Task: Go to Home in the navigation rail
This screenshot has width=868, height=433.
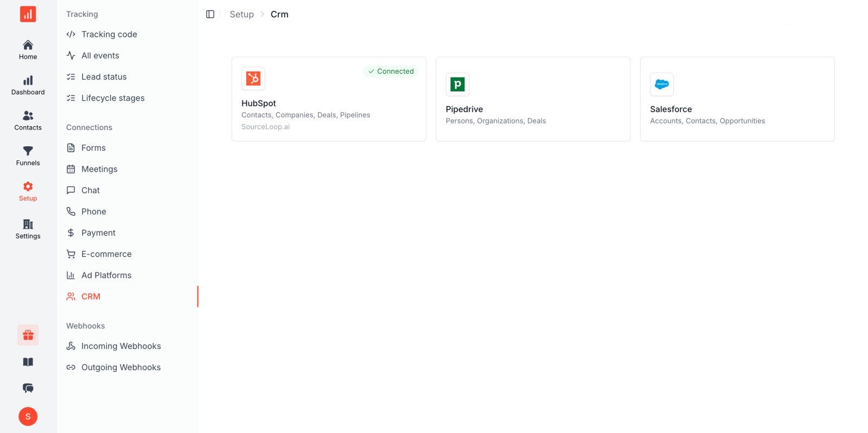Action: (x=28, y=50)
